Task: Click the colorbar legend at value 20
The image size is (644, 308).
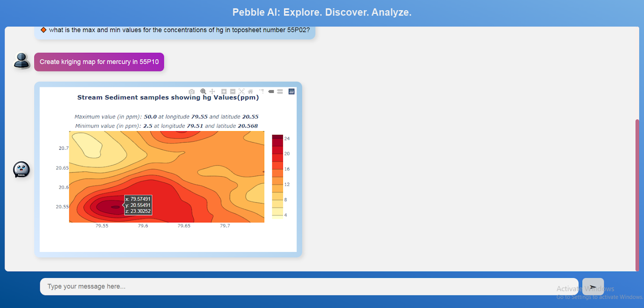Action: tap(277, 154)
